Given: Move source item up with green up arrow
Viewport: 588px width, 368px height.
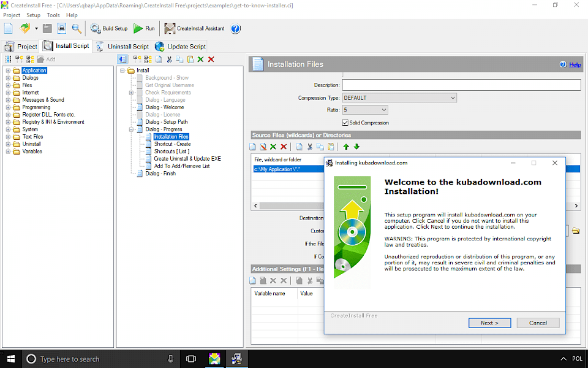Looking at the screenshot, I should click(346, 147).
